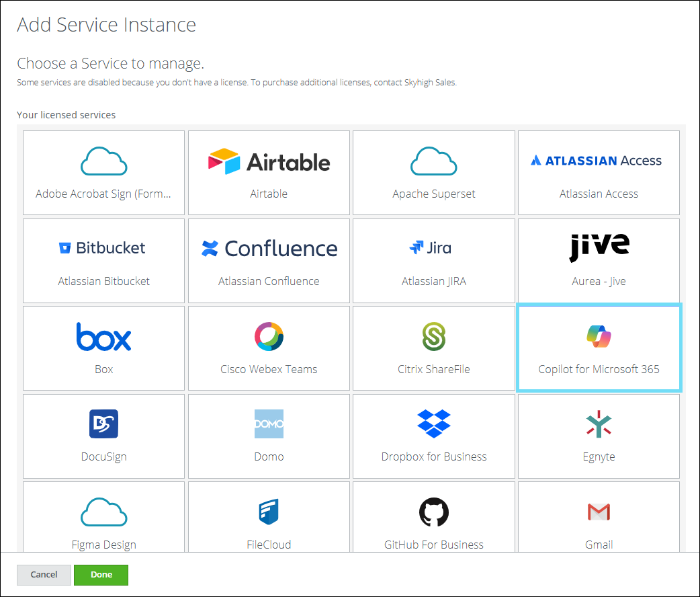Click the 'DocuSign' caption text
The image size is (700, 597).
coord(103,456)
